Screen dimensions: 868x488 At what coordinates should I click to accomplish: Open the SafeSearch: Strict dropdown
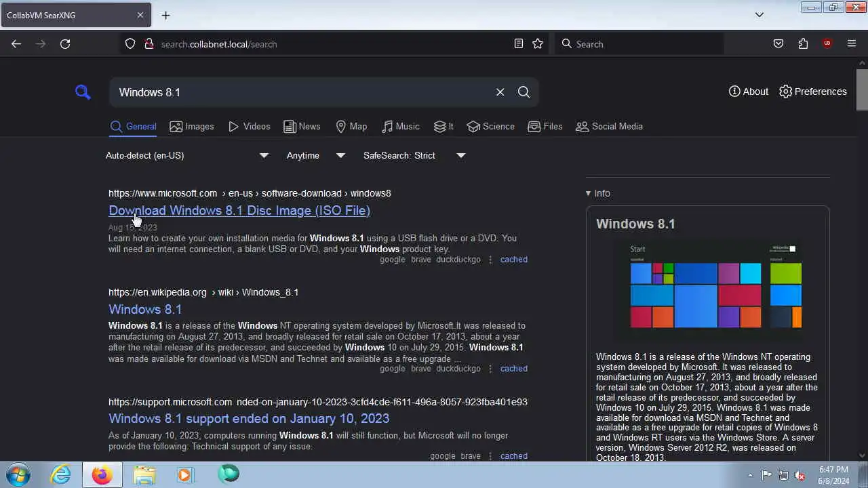click(x=414, y=155)
